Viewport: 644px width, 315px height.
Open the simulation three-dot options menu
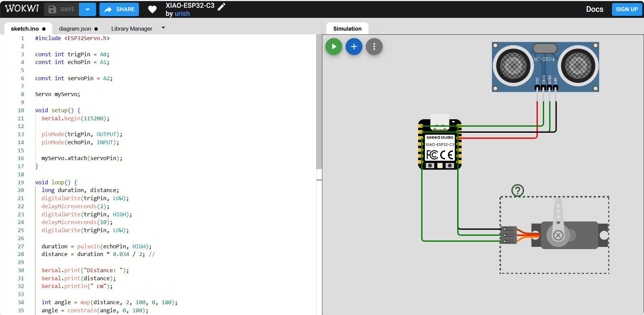374,46
